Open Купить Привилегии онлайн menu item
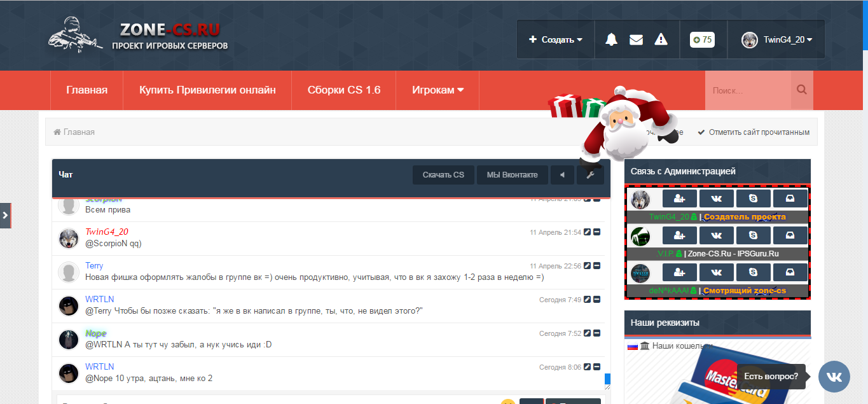The height and width of the screenshot is (404, 868). [x=207, y=90]
